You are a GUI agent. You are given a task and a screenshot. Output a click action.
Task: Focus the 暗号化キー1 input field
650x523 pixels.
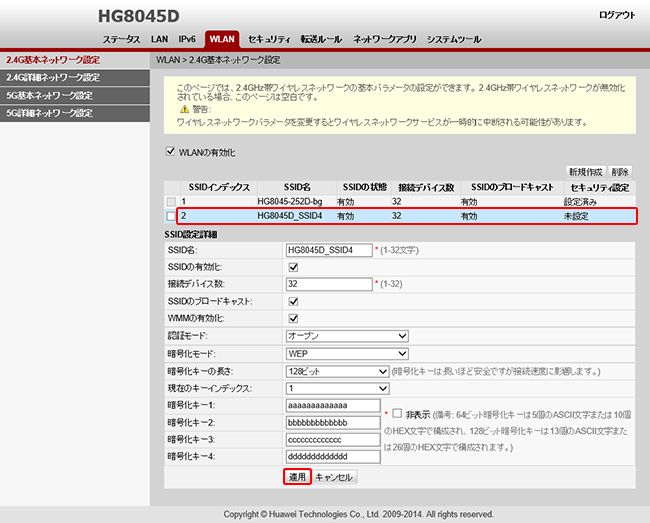[333, 405]
